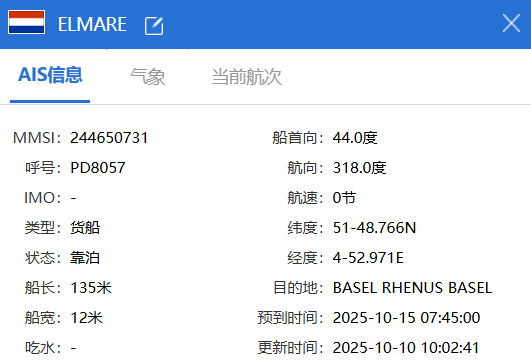Click the MMSI label
The image size is (531, 363).
(37, 138)
